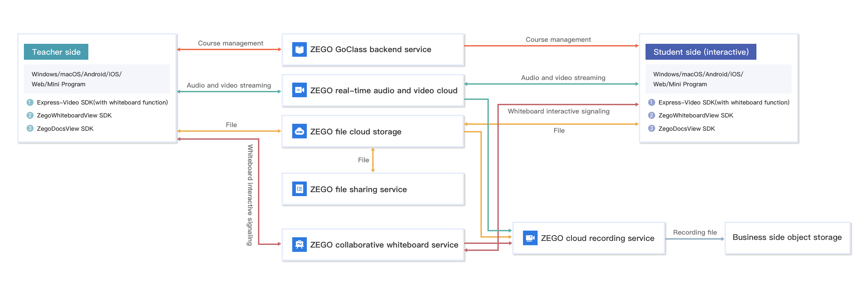Click "ZegoDocsView SDK" in the Student side list

[687, 128]
